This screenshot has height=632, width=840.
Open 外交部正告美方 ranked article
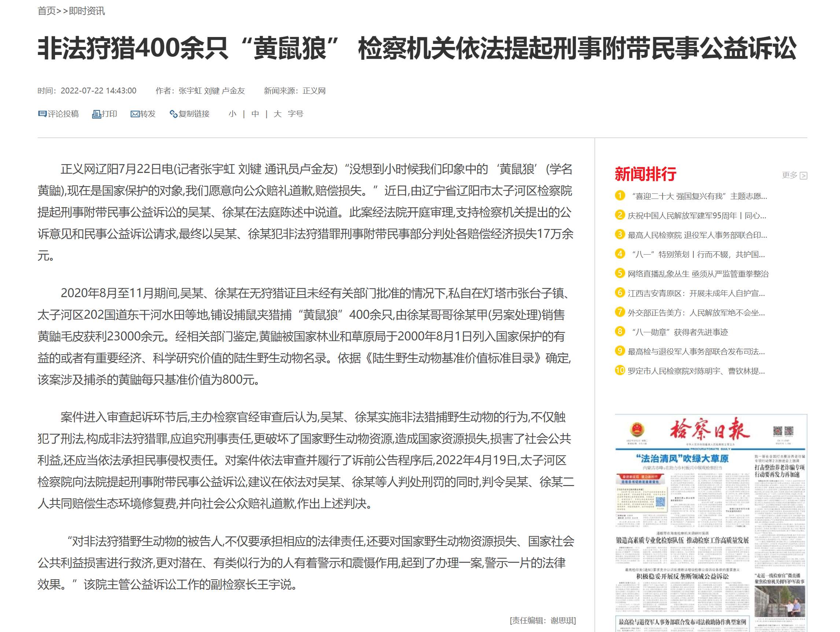click(696, 313)
